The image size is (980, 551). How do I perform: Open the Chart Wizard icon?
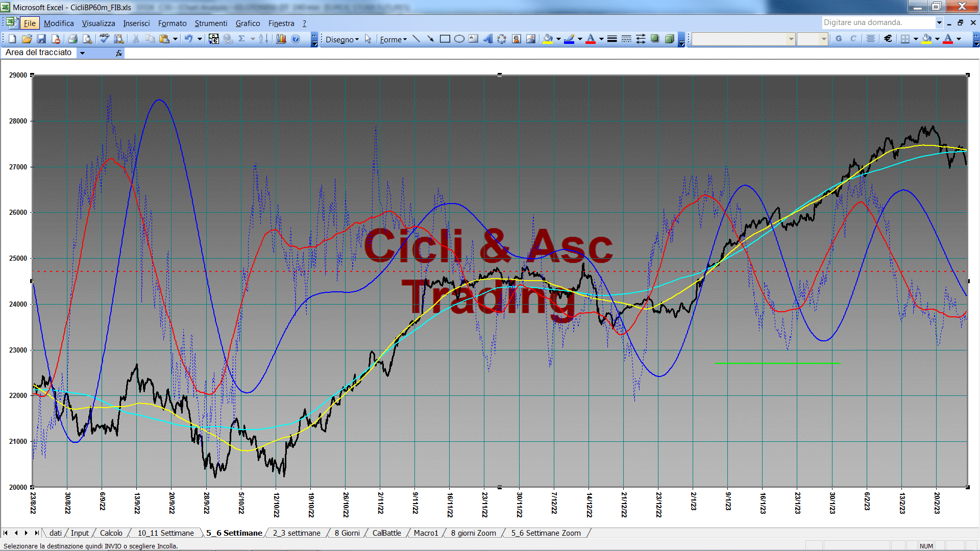pyautogui.click(x=281, y=39)
